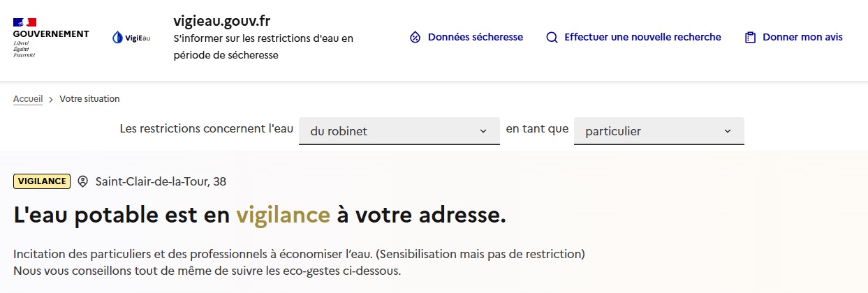The image size is (868, 293).
Task: Click the chevron arrow in the "du robinet" selector
Action: 483,131
